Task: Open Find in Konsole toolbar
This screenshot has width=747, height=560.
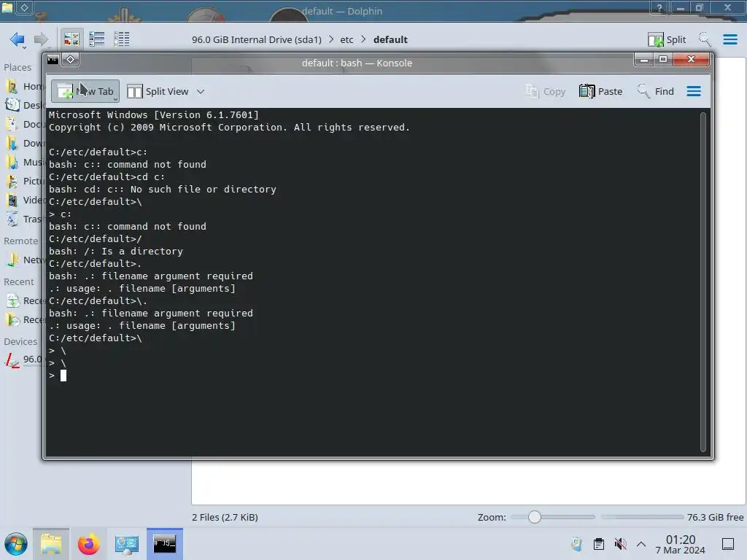Action: click(x=656, y=91)
